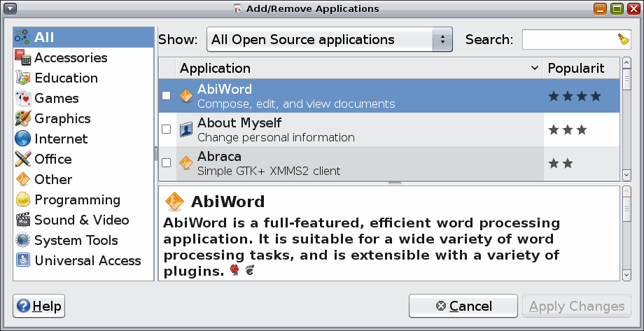Screen dimensions: 644x331
Task: Enable the Abraca application checkbox
Action: [x=167, y=163]
